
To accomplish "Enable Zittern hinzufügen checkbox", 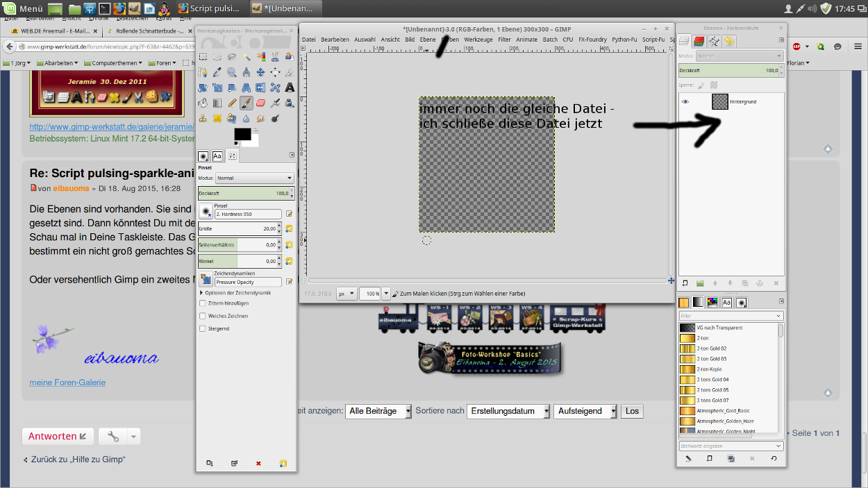I will 203,303.
